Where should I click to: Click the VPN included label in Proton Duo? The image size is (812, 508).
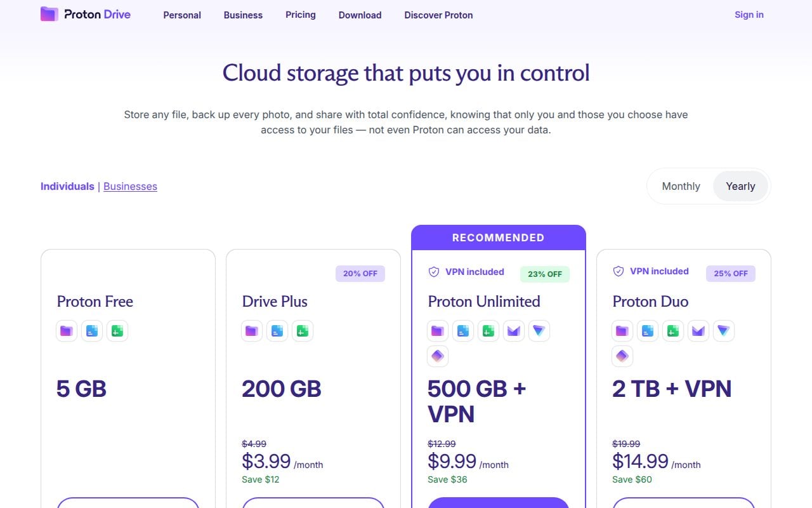(x=659, y=271)
